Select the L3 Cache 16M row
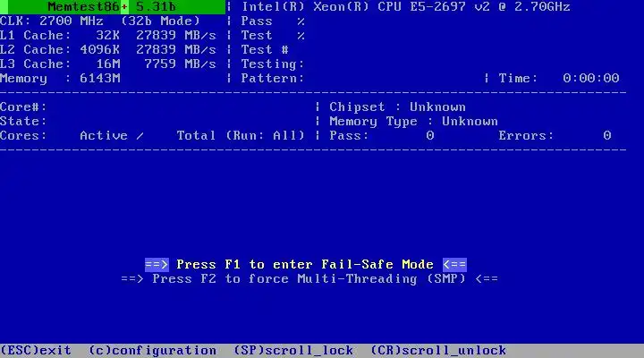The image size is (644, 358). click(108, 64)
